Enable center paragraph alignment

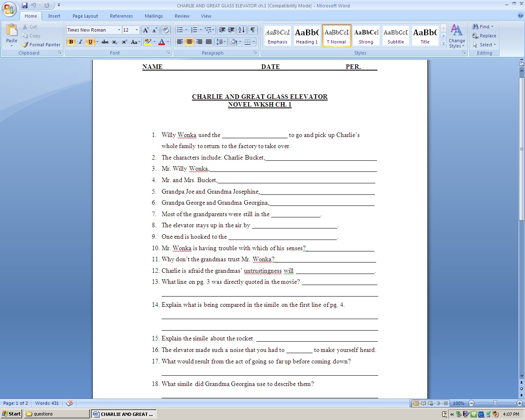189,41
